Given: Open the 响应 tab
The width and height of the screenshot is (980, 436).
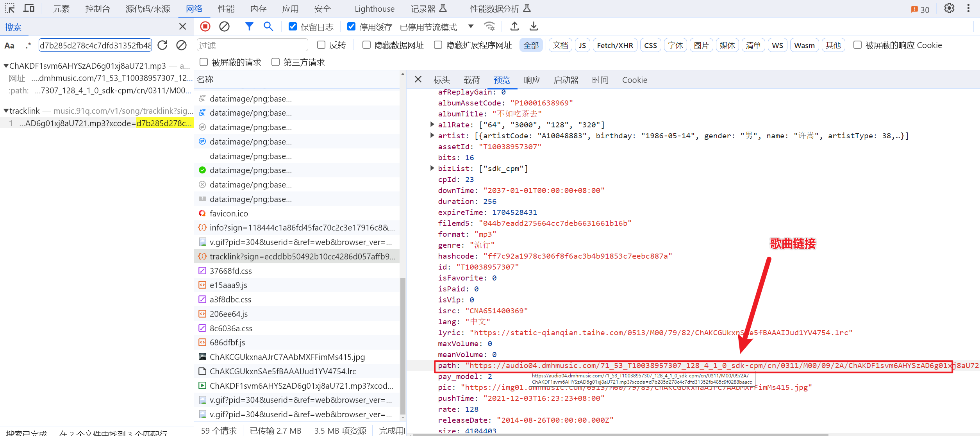Looking at the screenshot, I should tap(532, 80).
